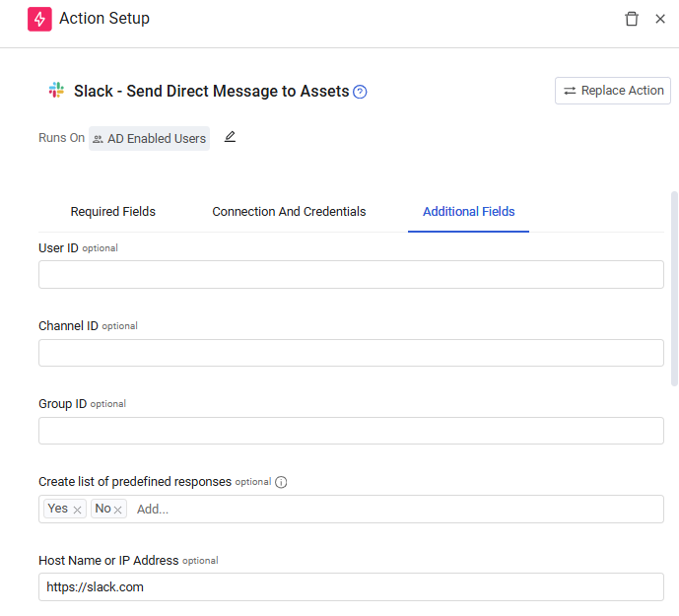The height and width of the screenshot is (616, 679).
Task: Click the Slack logo icon
Action: 56,90
